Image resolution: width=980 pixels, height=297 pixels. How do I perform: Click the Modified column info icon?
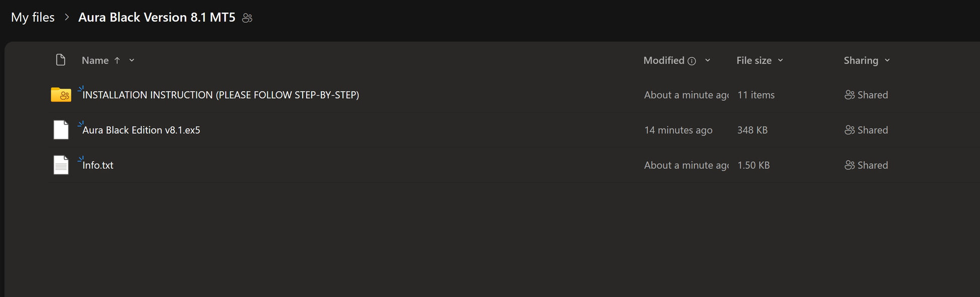(692, 61)
